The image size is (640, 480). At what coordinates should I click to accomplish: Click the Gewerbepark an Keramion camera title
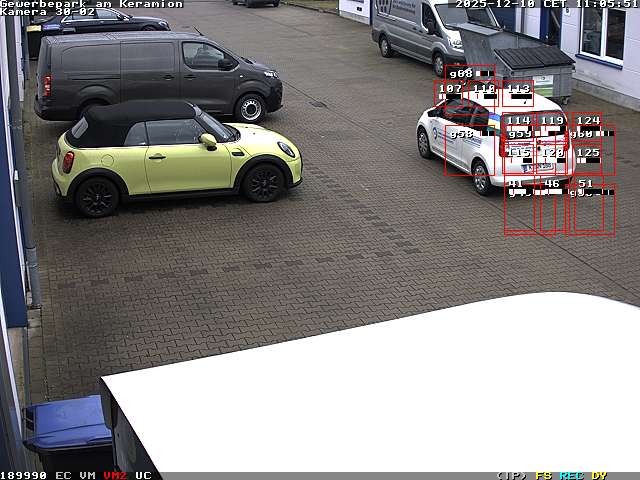[91, 4]
